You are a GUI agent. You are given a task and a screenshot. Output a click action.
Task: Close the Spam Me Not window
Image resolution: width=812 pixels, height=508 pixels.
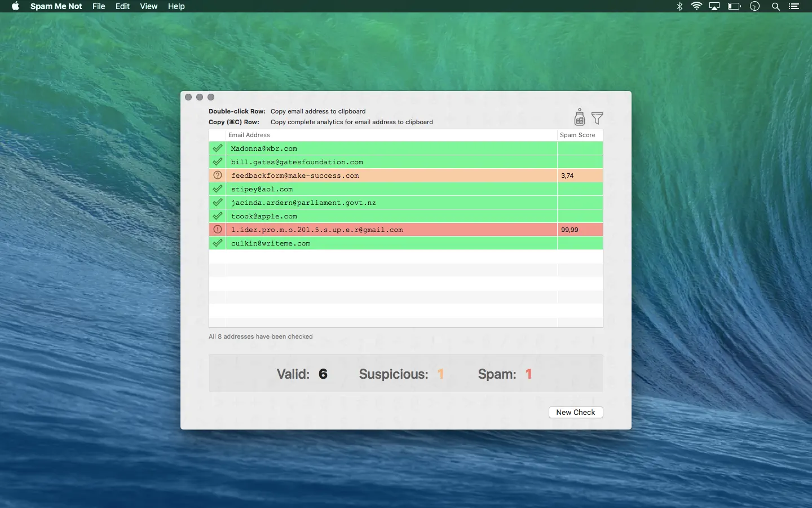188,97
